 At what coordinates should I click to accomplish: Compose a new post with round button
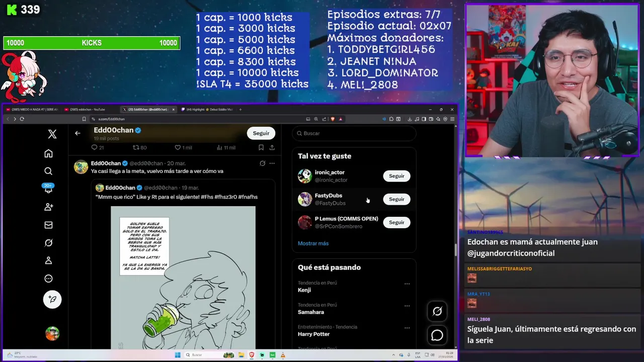[x=52, y=299]
